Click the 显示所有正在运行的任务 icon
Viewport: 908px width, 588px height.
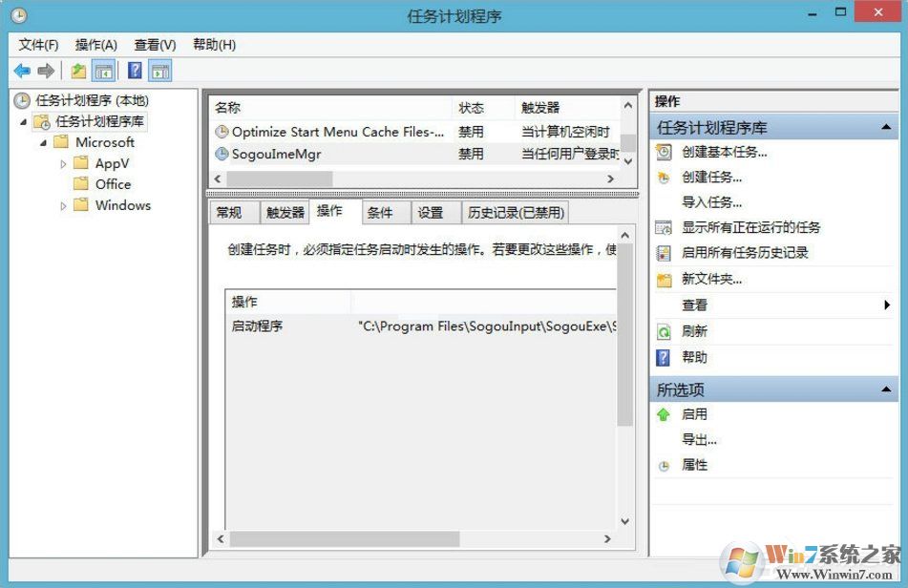tap(663, 227)
